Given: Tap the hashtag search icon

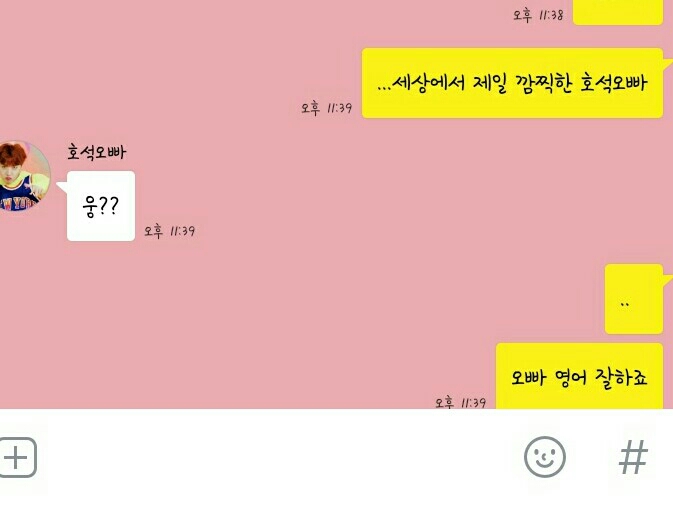Looking at the screenshot, I should (x=633, y=457).
